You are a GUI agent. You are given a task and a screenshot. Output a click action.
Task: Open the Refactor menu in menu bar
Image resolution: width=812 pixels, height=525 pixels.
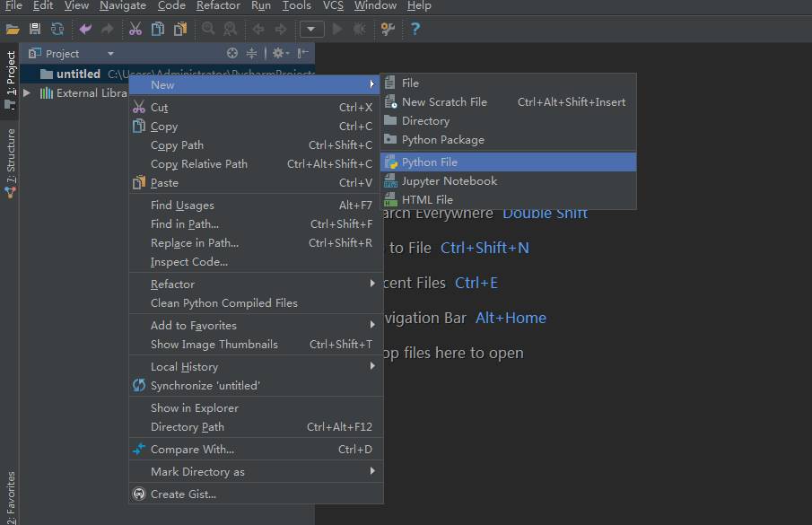(218, 5)
